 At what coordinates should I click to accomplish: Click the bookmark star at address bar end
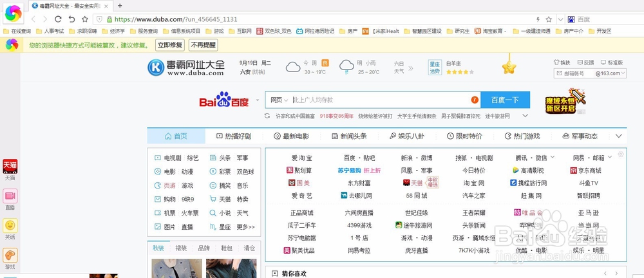(549, 19)
